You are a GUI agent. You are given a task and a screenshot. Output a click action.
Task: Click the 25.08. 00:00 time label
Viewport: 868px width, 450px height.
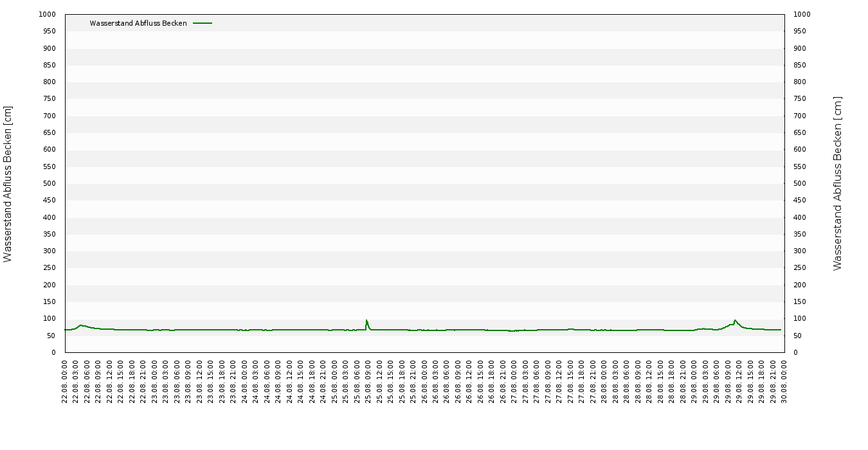335,381
